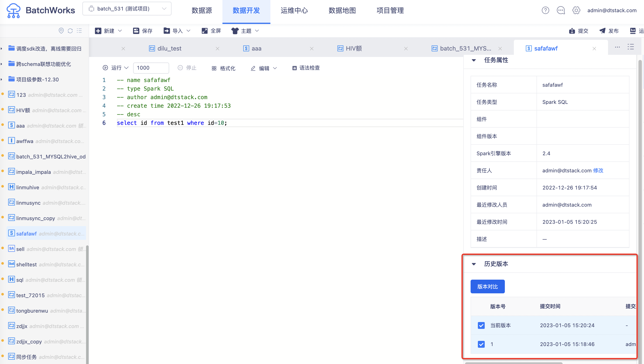Image resolution: width=644 pixels, height=364 pixels.
Task: Collapse the 任务属性 section
Action: point(474,60)
